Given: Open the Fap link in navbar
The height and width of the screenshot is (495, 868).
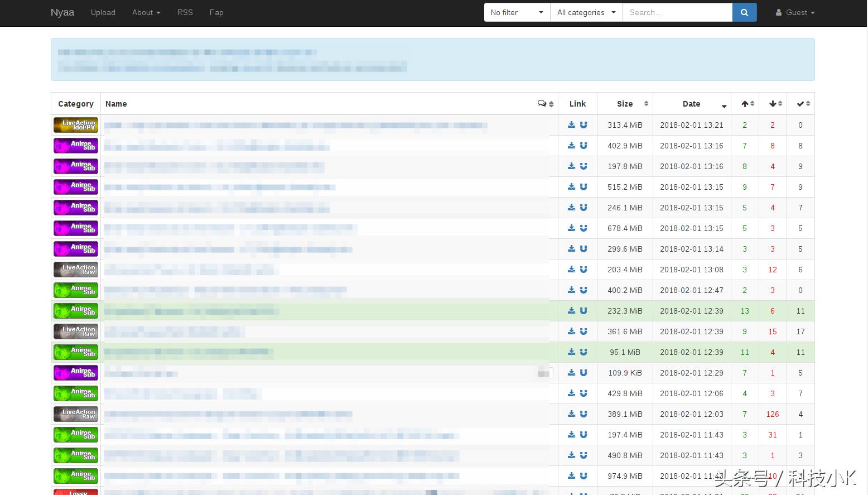Looking at the screenshot, I should tap(216, 12).
